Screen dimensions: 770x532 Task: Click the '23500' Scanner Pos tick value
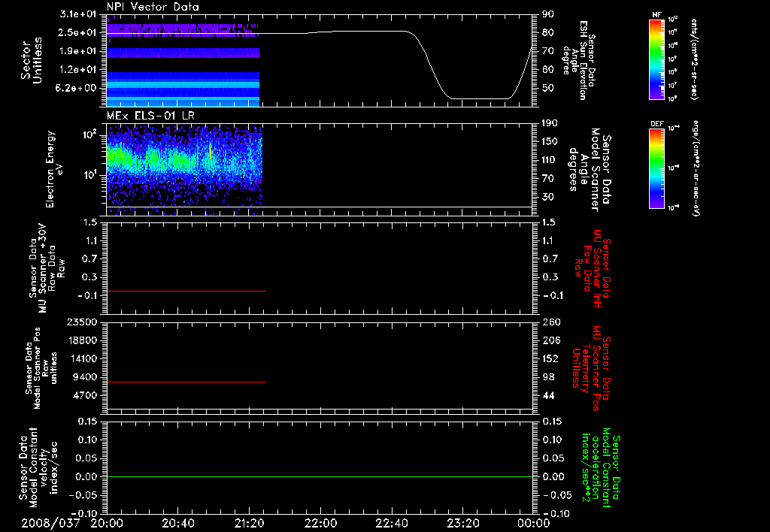[81, 322]
